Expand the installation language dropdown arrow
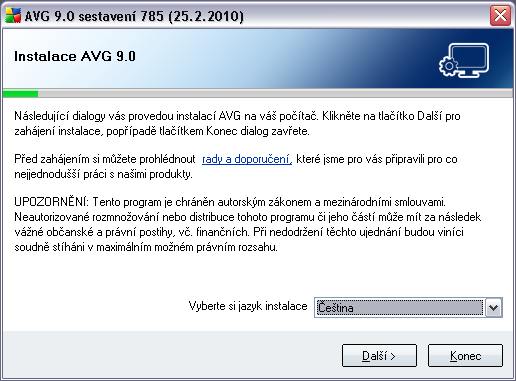516x381 pixels. pyautogui.click(x=494, y=307)
